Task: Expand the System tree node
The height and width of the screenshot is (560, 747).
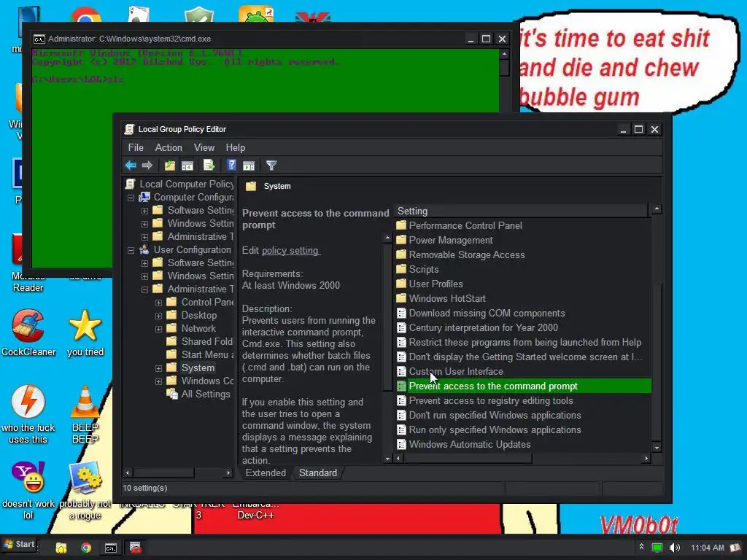Action: tap(158, 368)
